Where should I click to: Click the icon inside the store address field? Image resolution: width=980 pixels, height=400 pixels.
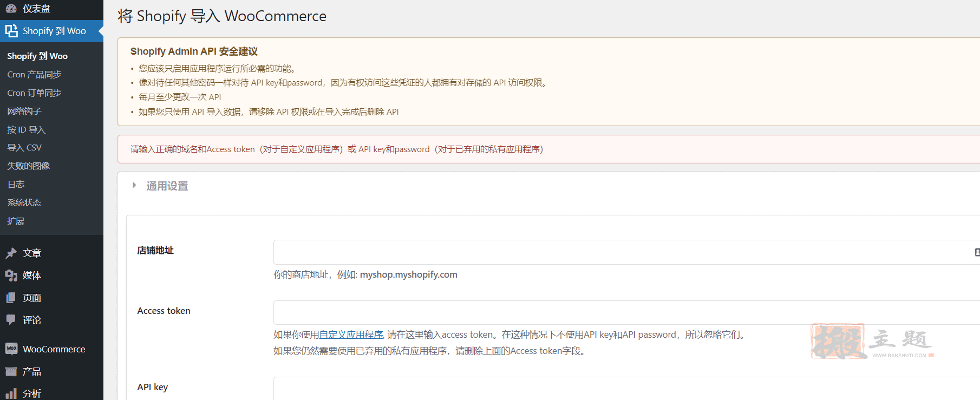(x=977, y=252)
